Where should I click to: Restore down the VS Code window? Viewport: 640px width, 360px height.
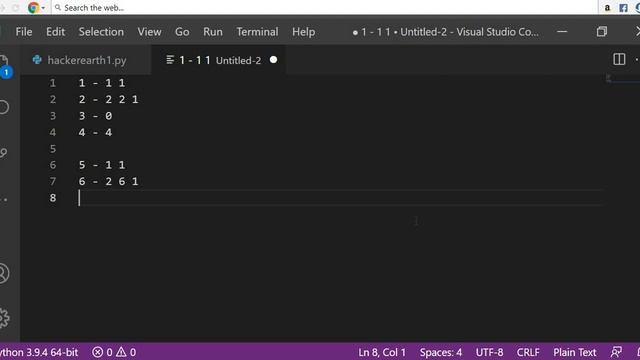pos(602,31)
